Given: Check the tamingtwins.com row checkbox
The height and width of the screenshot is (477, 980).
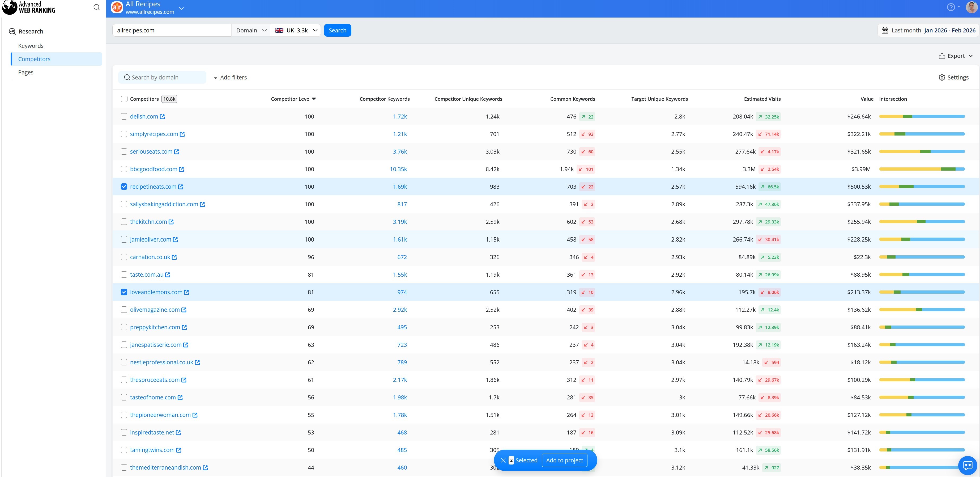Looking at the screenshot, I should pyautogui.click(x=124, y=450).
